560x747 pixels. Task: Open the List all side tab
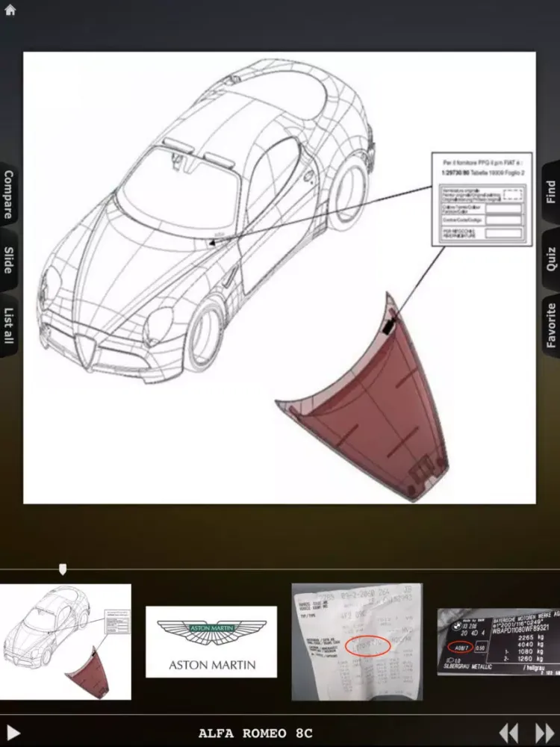click(x=8, y=326)
